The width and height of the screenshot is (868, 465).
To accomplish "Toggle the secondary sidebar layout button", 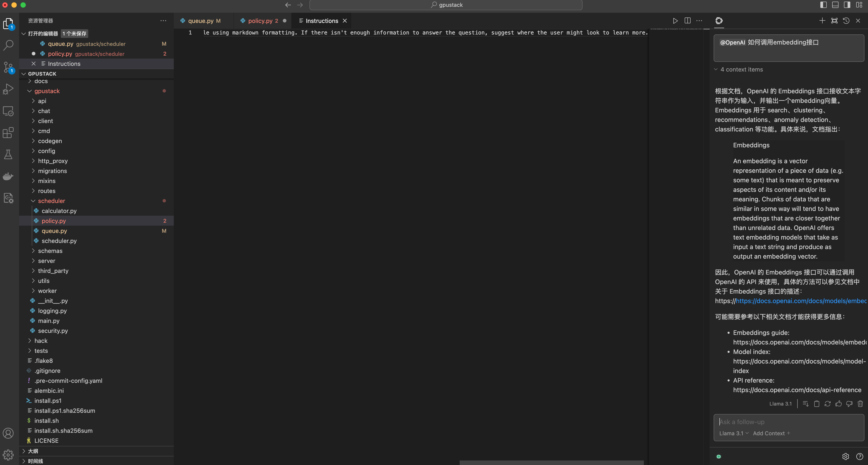I will [x=847, y=5].
